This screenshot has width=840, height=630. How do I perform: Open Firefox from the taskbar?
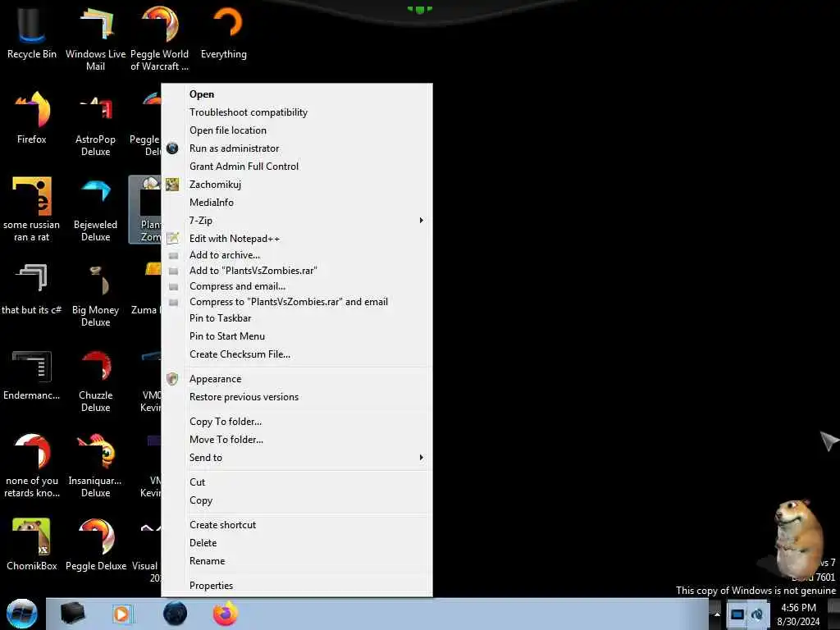pyautogui.click(x=226, y=614)
